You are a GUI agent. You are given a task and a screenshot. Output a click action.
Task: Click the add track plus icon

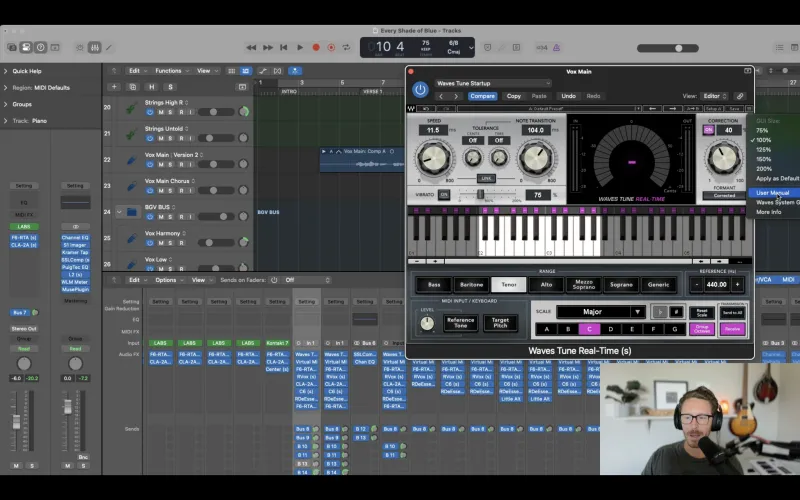click(x=115, y=87)
